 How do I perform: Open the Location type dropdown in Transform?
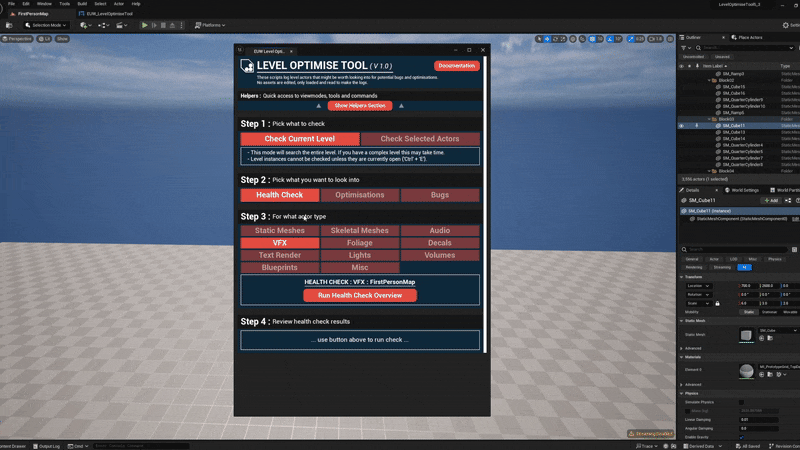click(698, 286)
